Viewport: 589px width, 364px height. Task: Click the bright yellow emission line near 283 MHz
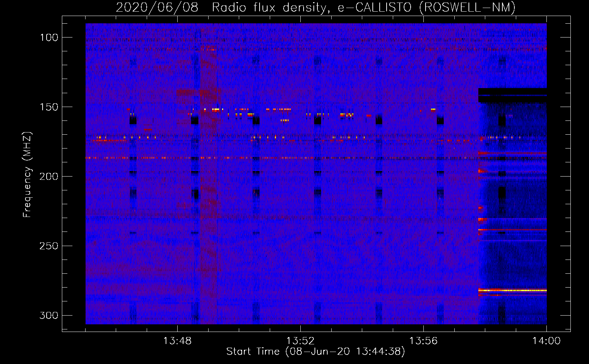tap(512, 290)
